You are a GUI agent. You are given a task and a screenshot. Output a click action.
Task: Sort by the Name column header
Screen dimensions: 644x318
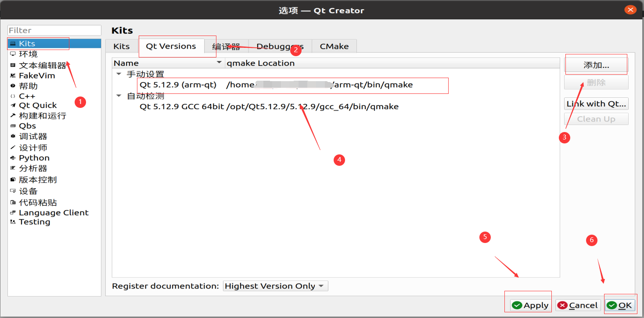(x=168, y=63)
